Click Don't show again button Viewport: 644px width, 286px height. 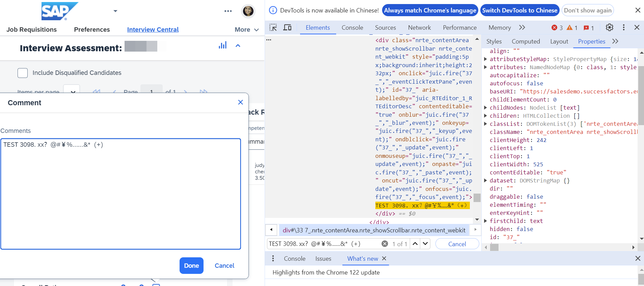point(588,10)
